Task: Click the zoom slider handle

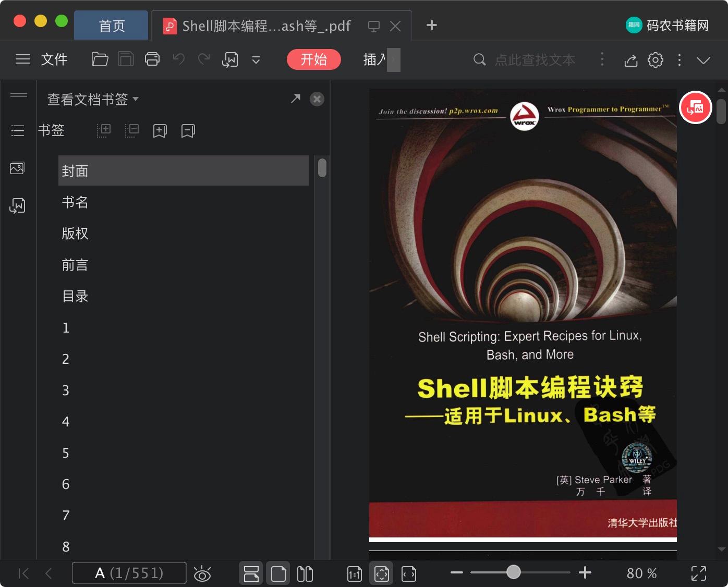Action: pos(514,572)
